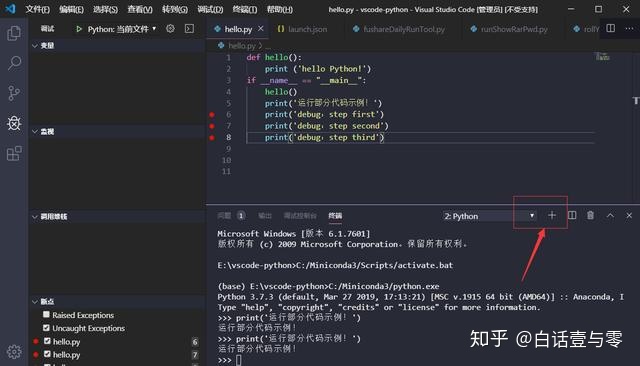Image resolution: width=640 pixels, height=366 pixels.
Task: Open the 调试(D) menu
Action: click(210, 9)
